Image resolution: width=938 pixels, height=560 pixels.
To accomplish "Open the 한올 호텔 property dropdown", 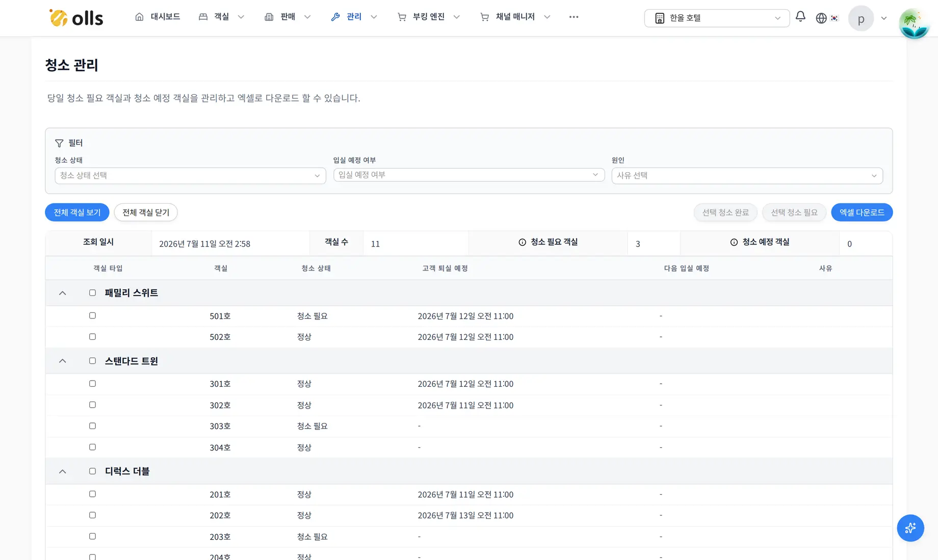I will [x=717, y=18].
